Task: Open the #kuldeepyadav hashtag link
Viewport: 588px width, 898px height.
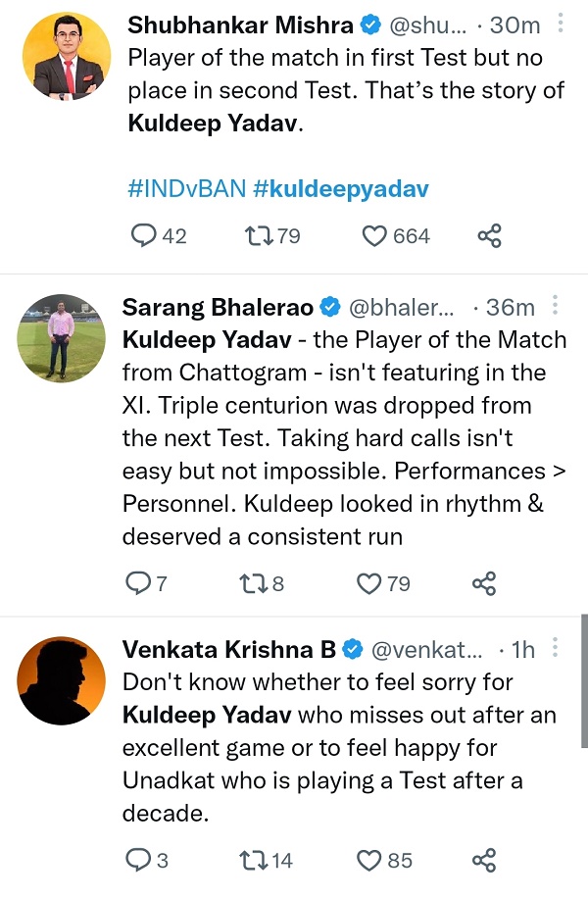Action: coord(340,188)
